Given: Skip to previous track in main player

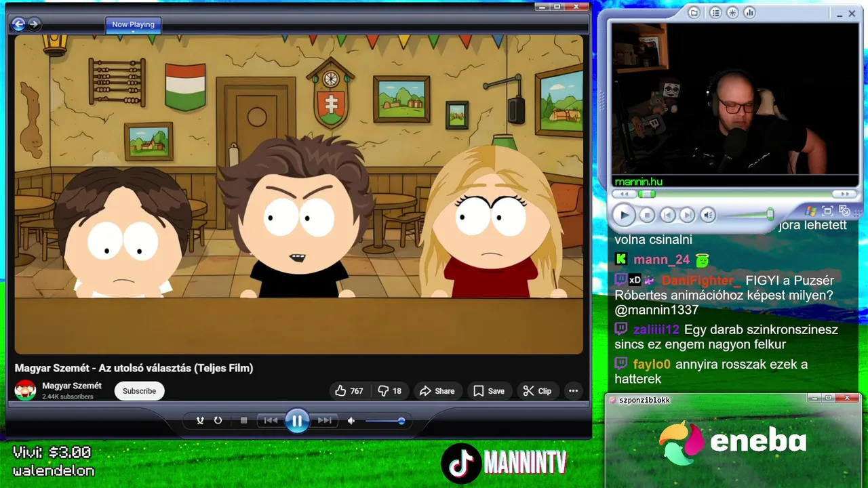Looking at the screenshot, I should (271, 420).
